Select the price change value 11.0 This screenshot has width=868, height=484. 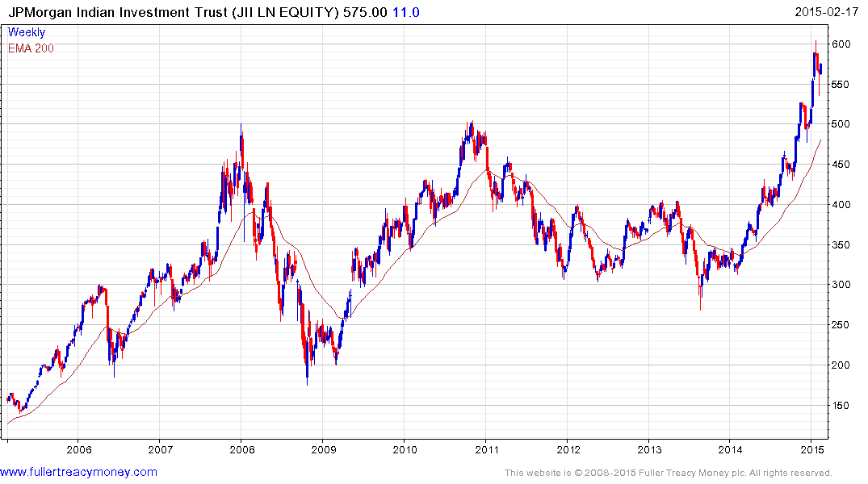pyautogui.click(x=406, y=12)
